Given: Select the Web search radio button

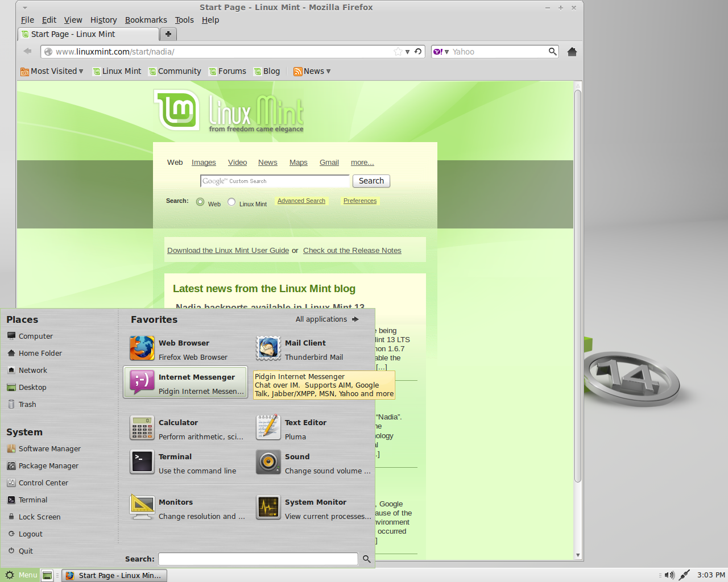Looking at the screenshot, I should click(x=200, y=202).
